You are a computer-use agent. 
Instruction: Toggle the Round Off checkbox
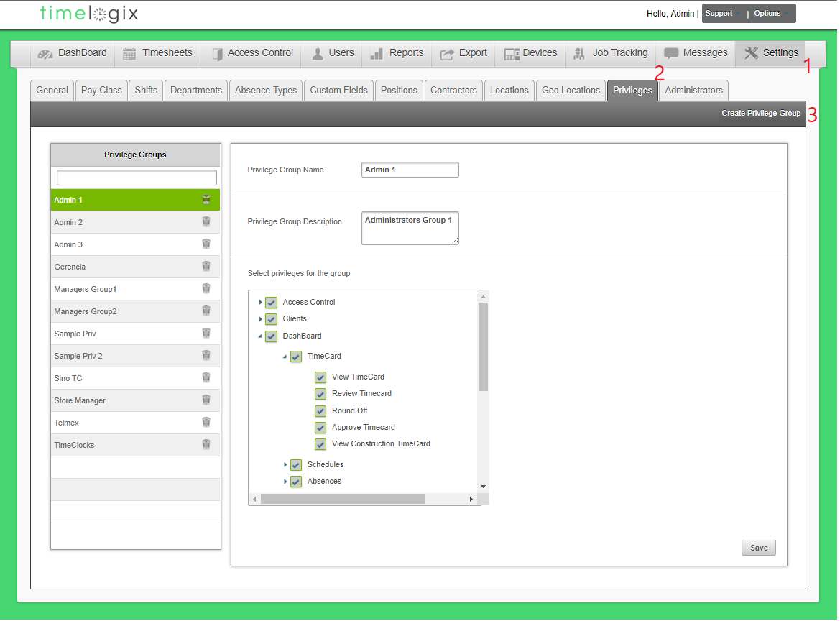coord(321,411)
